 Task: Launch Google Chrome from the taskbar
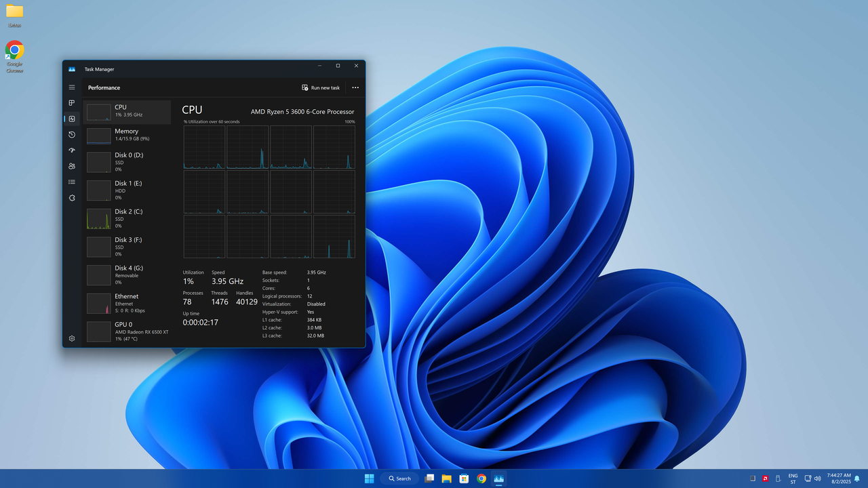[x=481, y=479]
